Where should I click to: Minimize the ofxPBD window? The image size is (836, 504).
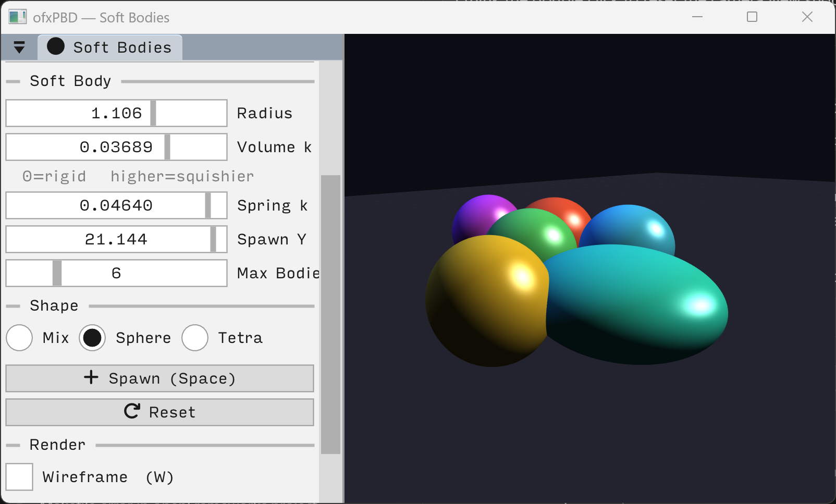(697, 17)
